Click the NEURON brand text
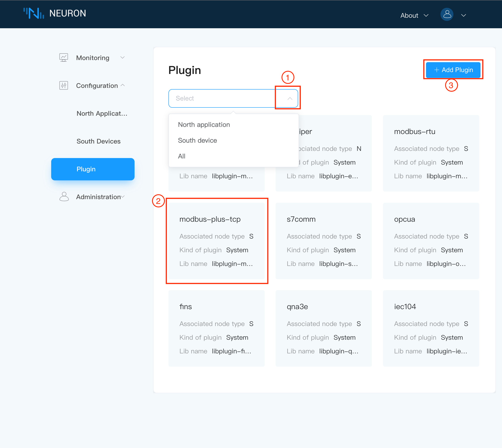502x448 pixels. click(x=68, y=13)
